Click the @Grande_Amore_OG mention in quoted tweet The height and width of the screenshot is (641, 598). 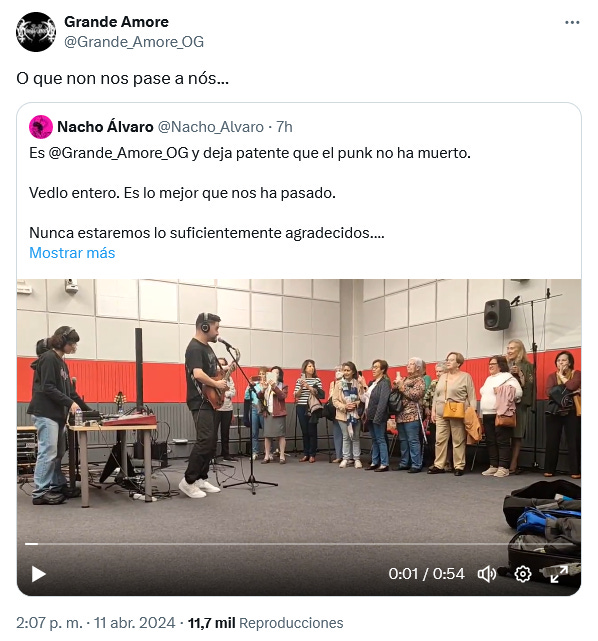119,153
